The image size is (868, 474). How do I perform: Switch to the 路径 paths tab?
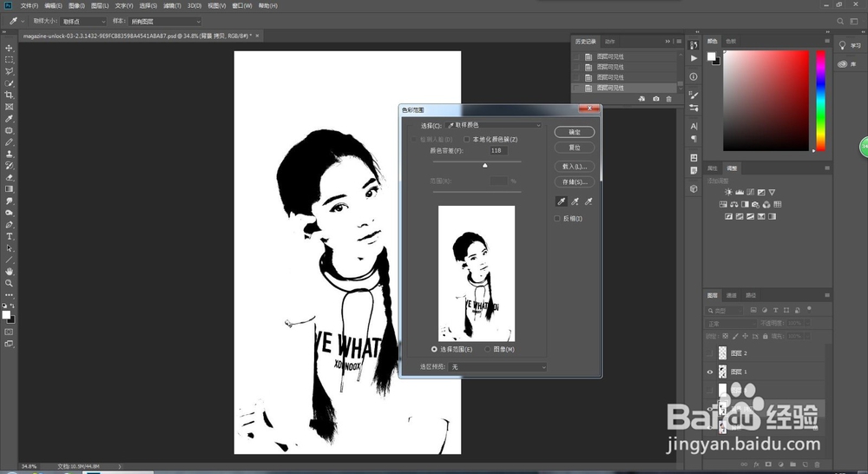tap(751, 296)
